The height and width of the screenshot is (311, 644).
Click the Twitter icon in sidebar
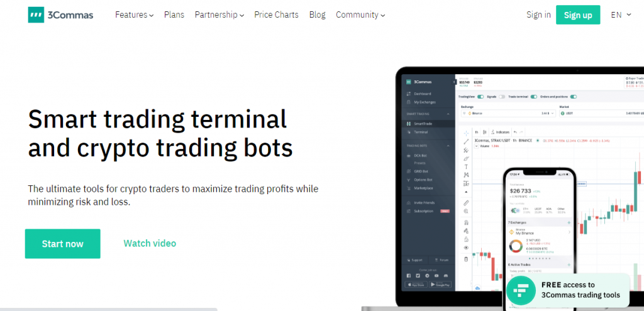[418, 276]
